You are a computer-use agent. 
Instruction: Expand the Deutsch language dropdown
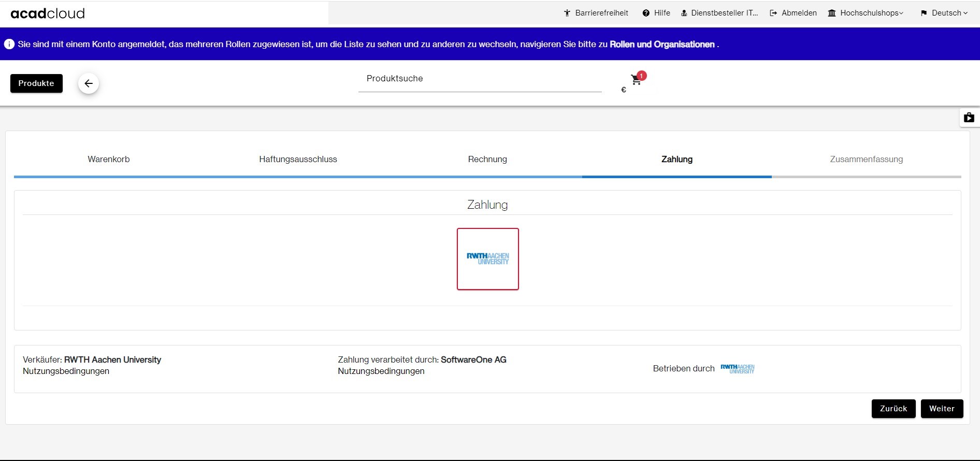coord(944,13)
